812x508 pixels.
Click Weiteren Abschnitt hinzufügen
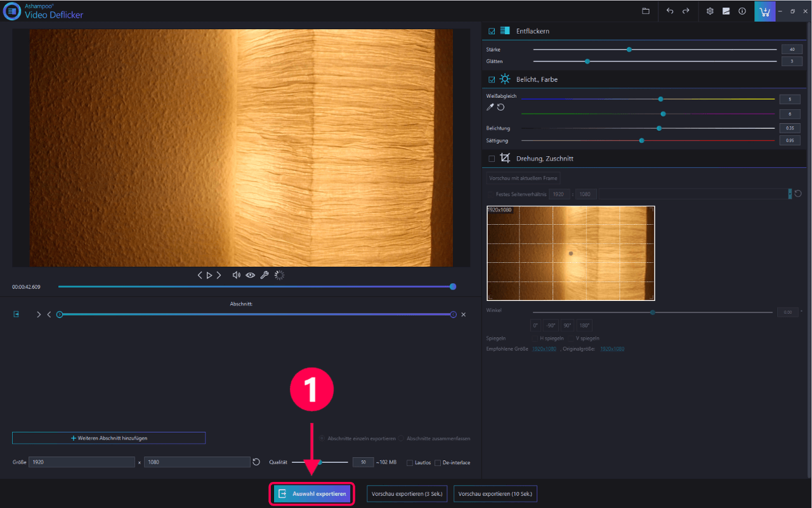pyautogui.click(x=108, y=438)
